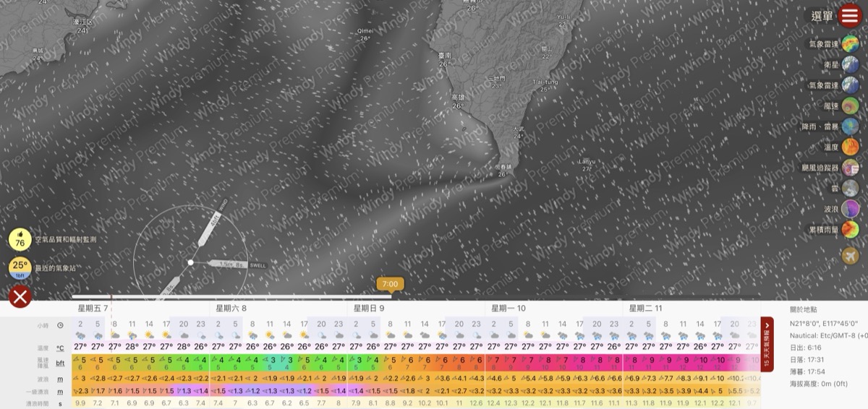Toggle wave height unit m

[60, 378]
